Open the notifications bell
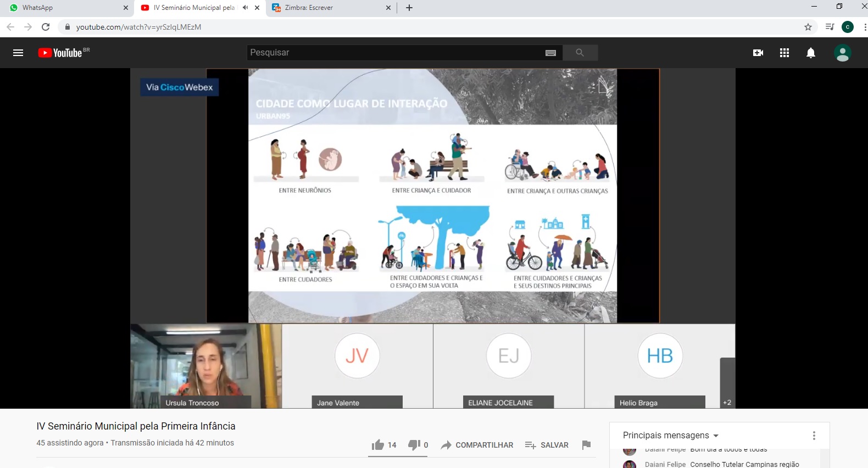The width and height of the screenshot is (868, 468). [x=811, y=53]
